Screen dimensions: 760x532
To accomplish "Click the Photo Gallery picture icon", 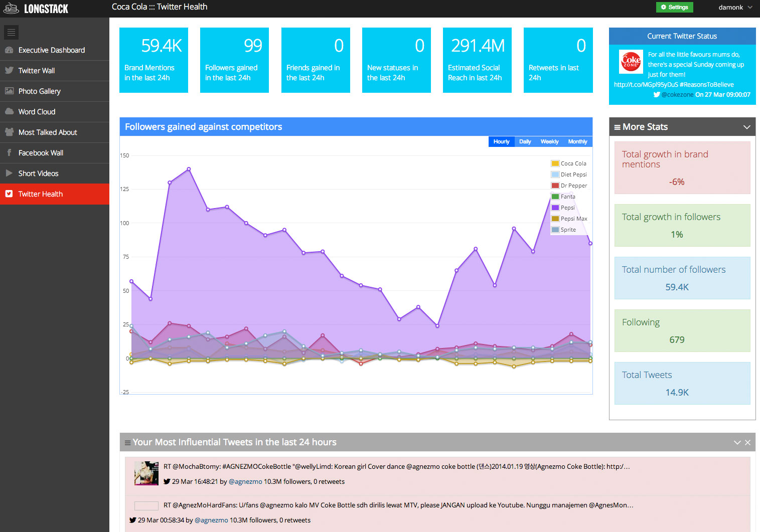I will [x=9, y=91].
